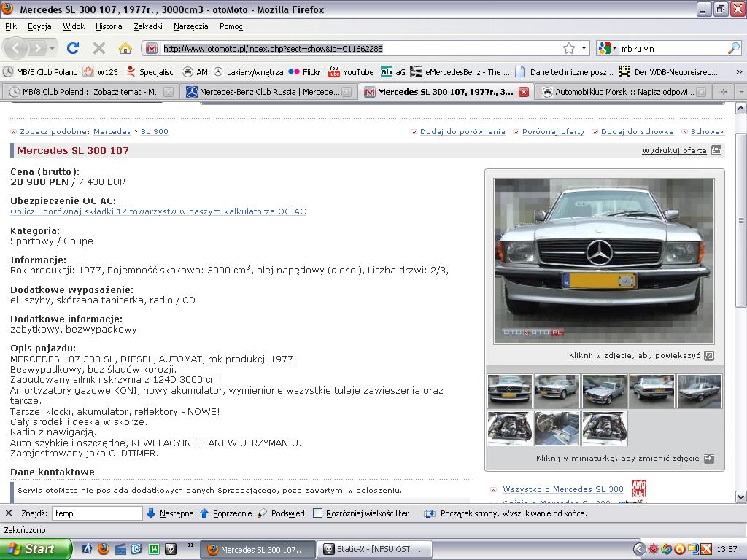Open the Zakładki menu
This screenshot has width=747, height=560.
point(148,26)
